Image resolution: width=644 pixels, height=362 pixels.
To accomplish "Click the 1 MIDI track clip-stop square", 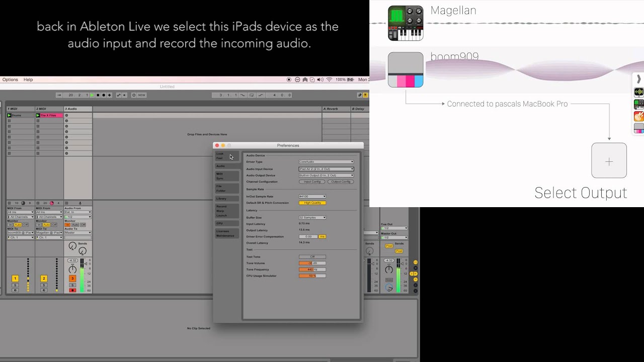I will click(x=9, y=203).
